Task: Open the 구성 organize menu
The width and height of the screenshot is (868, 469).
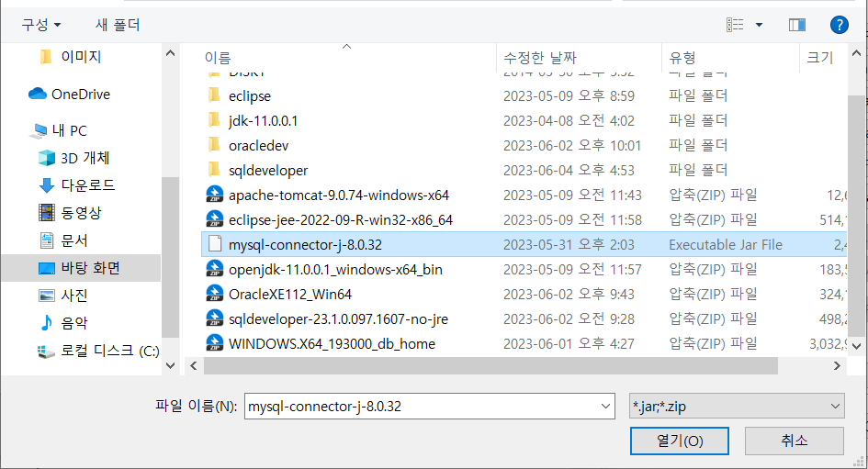Action: [x=41, y=25]
